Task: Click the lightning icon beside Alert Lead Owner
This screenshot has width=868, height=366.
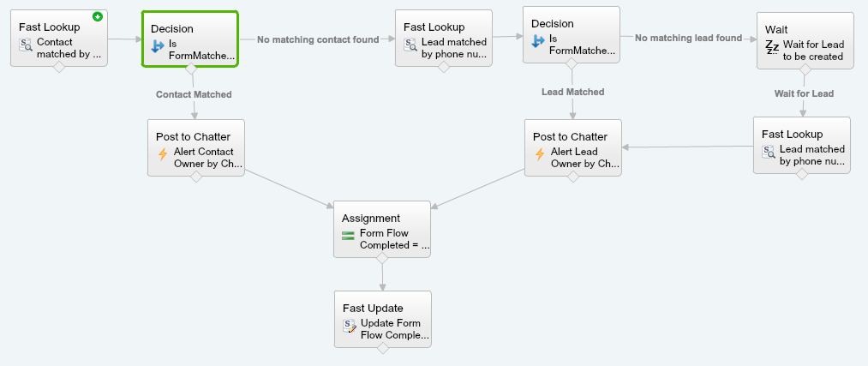Action: 540,155
